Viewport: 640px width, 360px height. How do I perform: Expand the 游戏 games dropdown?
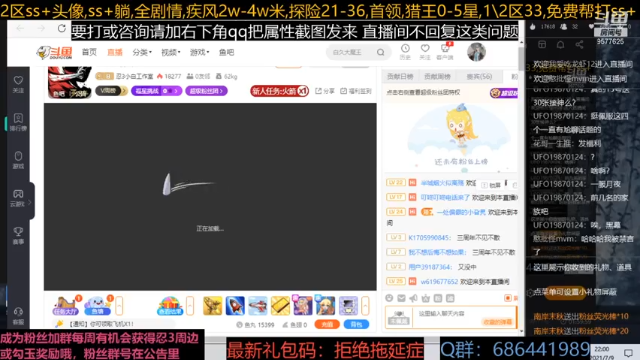[x=199, y=52]
